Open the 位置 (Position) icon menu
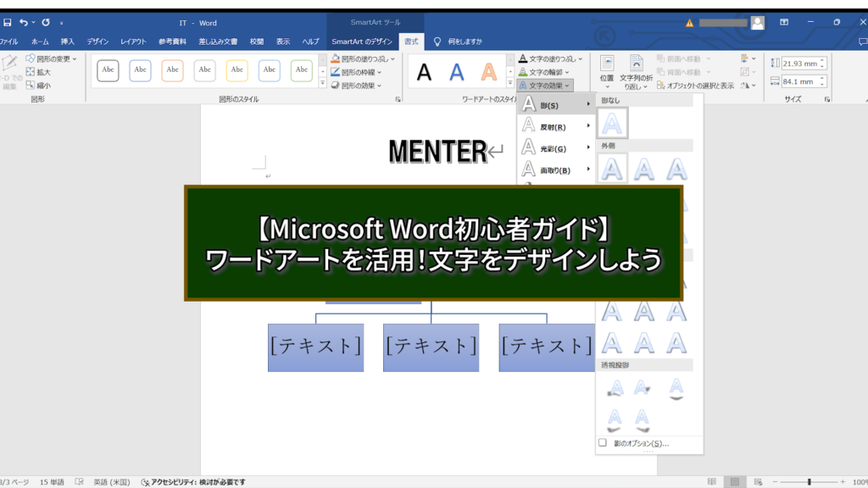Screen dimensions: 868x488 point(607,68)
